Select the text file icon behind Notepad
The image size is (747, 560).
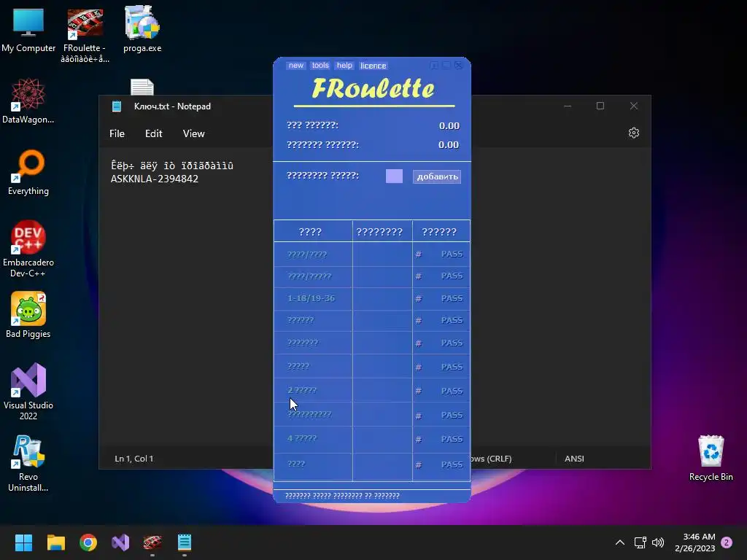tap(142, 87)
